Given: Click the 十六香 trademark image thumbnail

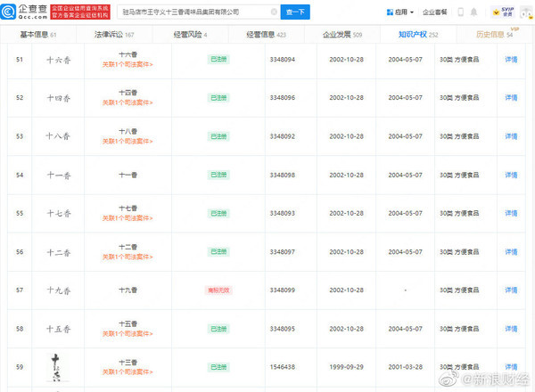Looking at the screenshot, I should pyautogui.click(x=58, y=61).
